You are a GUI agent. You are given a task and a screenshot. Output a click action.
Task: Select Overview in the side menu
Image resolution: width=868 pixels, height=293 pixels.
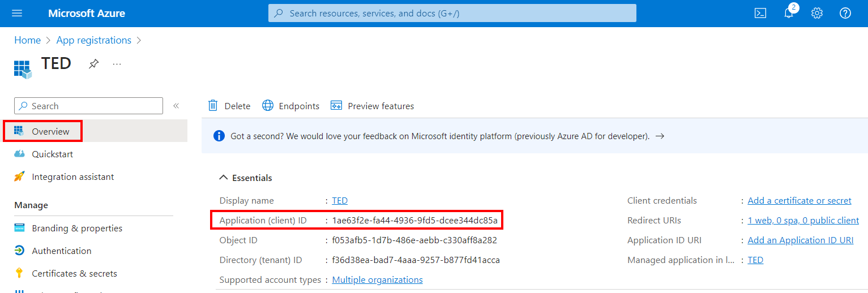tap(95, 131)
